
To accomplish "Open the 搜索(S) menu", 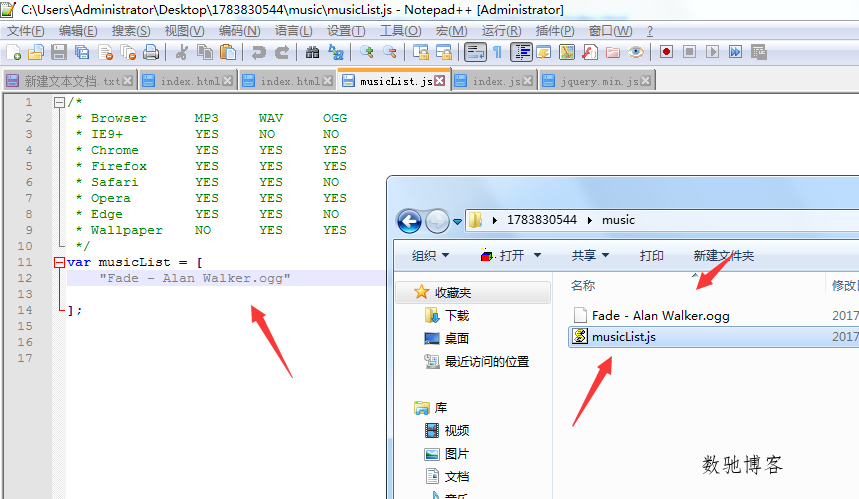I will coord(130,31).
